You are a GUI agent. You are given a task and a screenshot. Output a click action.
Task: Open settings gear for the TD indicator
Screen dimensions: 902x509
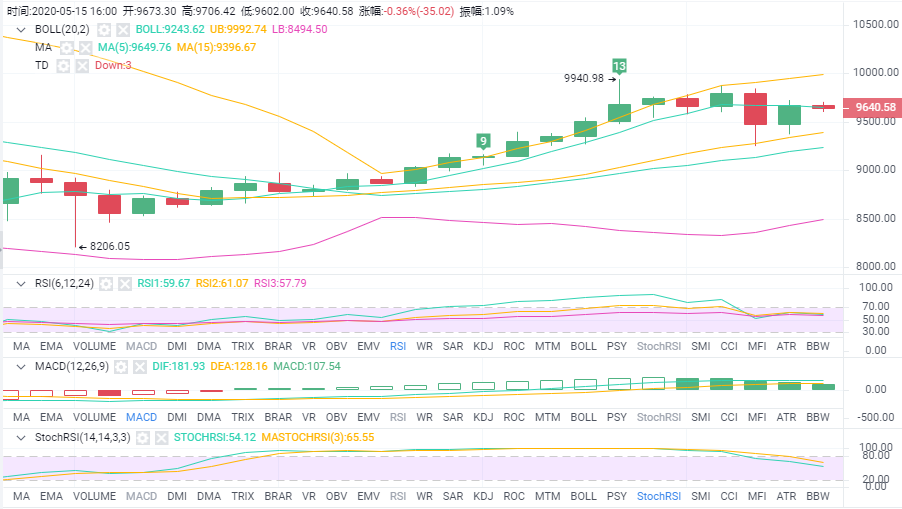pos(62,65)
